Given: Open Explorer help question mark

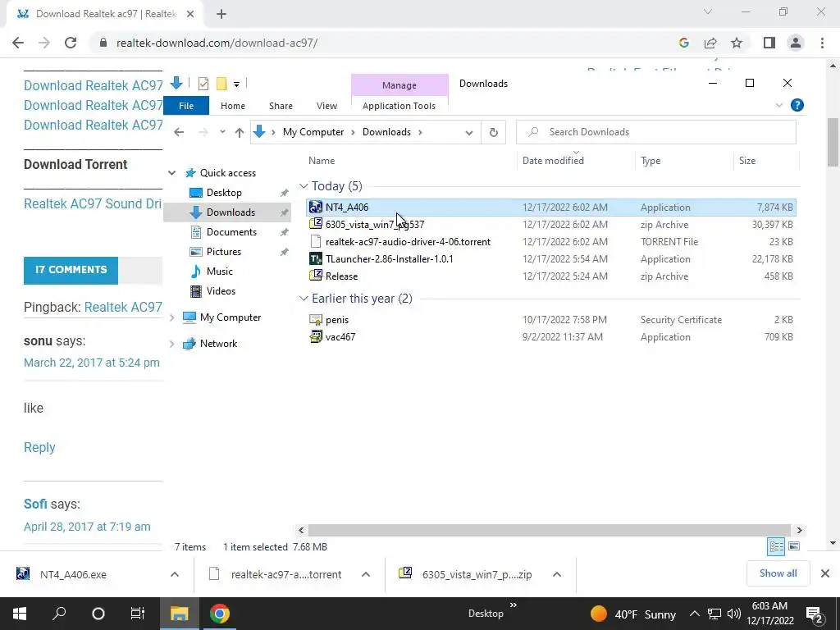Looking at the screenshot, I should click(x=797, y=105).
